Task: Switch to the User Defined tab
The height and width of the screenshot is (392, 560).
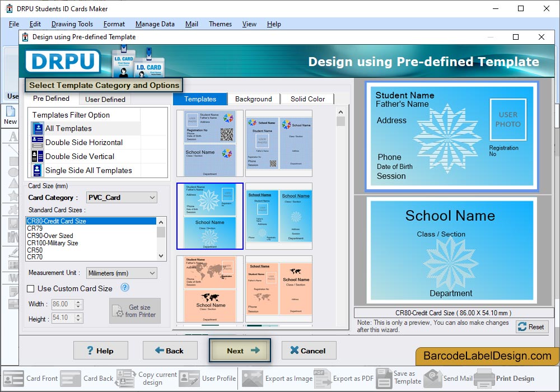Action: click(x=105, y=99)
